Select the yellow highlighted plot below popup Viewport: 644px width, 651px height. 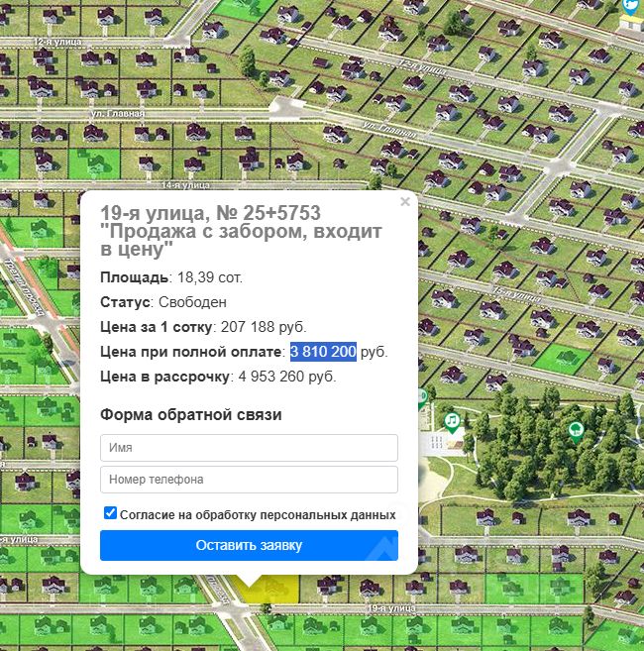pos(274,590)
